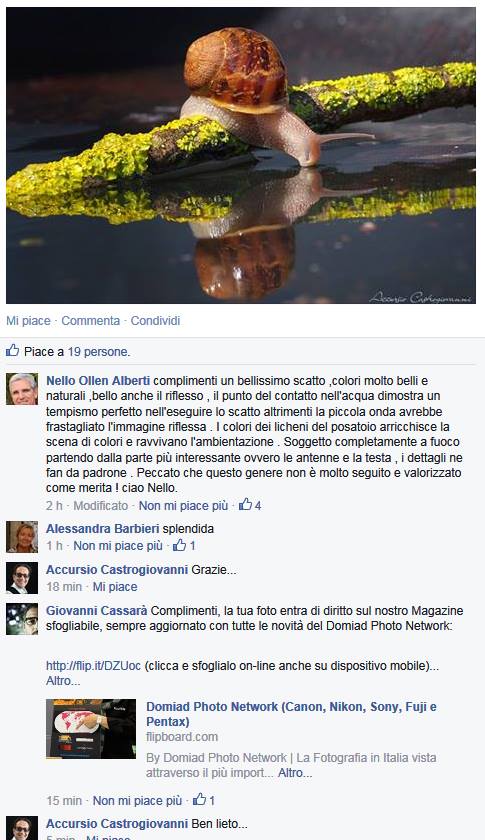Viewport: 485px width, 840px height.
Task: Show the 19 persone who liked the photo
Action: click(x=98, y=352)
